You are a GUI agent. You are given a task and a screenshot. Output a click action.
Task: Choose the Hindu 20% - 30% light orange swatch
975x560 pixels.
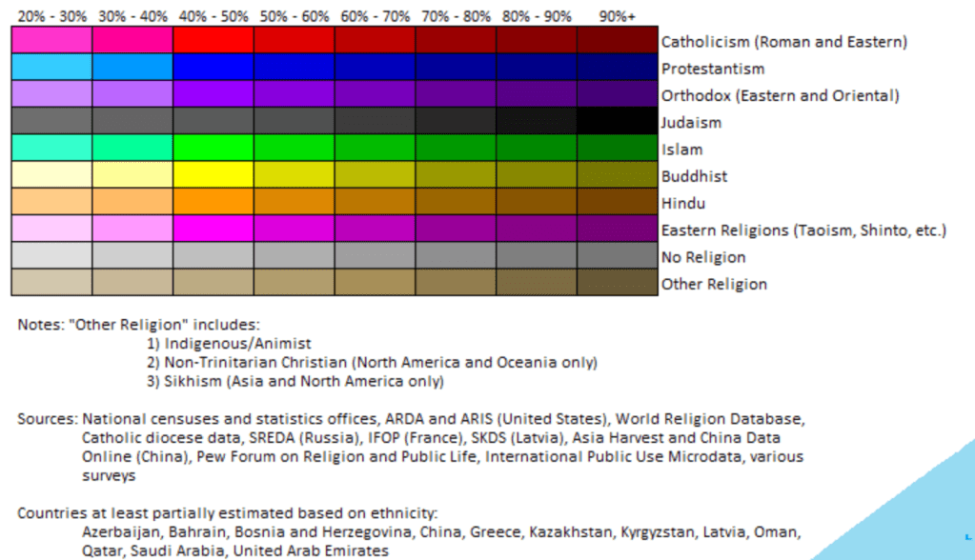coord(51,202)
